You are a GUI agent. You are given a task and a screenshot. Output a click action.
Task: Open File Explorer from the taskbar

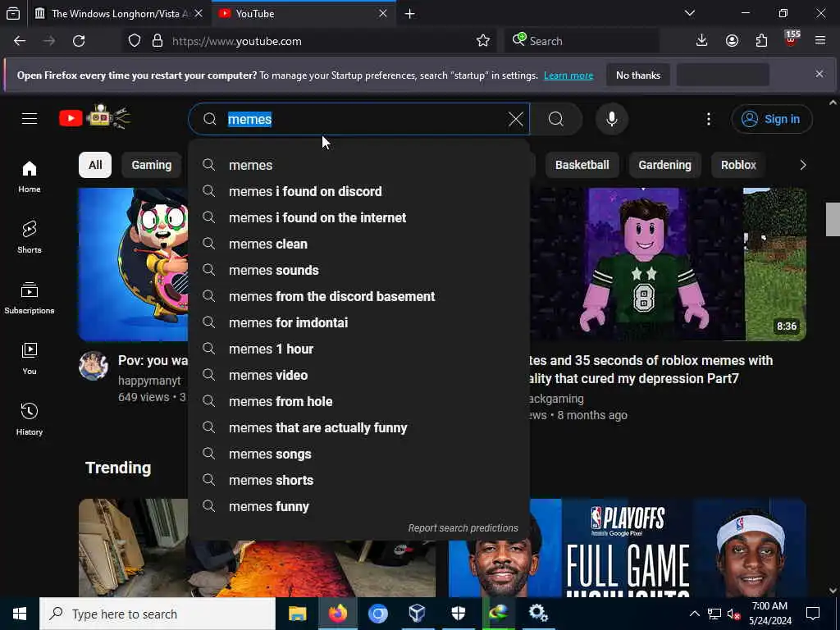pos(297,614)
